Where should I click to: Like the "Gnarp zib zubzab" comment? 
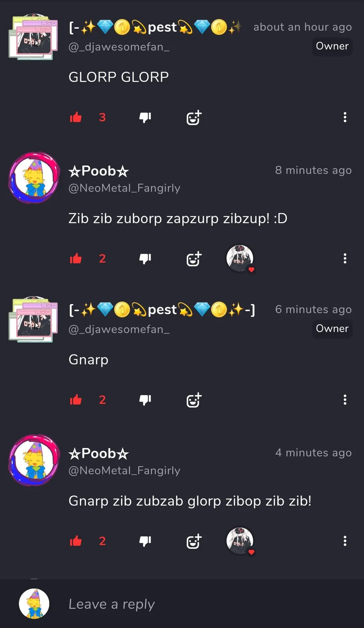pos(76,541)
